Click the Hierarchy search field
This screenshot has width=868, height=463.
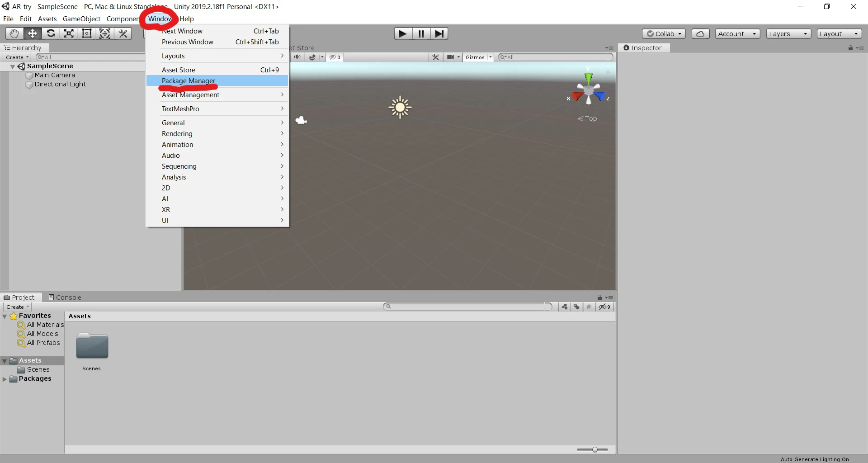pyautogui.click(x=90, y=57)
